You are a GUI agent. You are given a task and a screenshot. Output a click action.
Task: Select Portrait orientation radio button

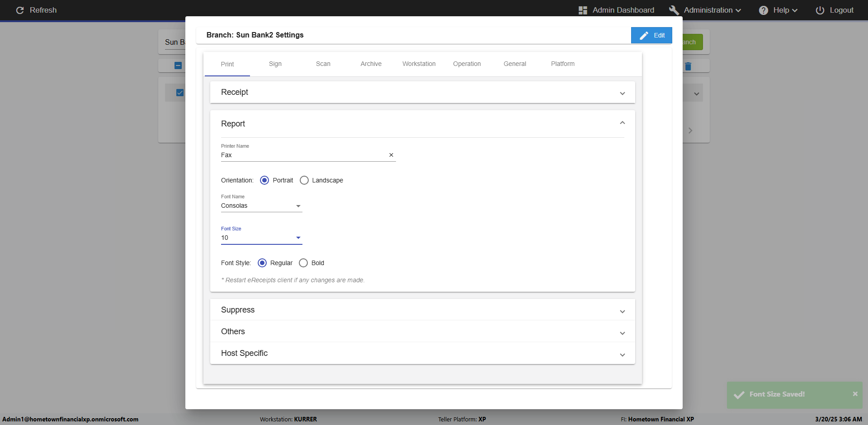coord(264,180)
